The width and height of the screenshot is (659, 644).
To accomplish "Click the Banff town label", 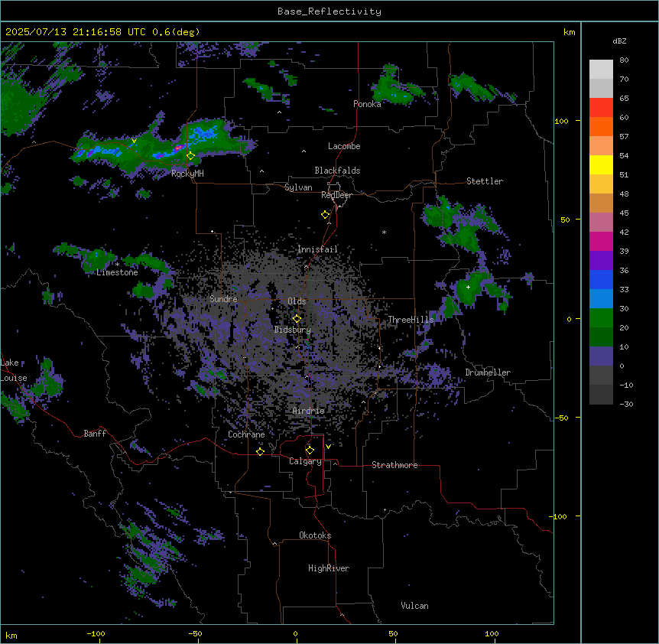I will pos(95,434).
